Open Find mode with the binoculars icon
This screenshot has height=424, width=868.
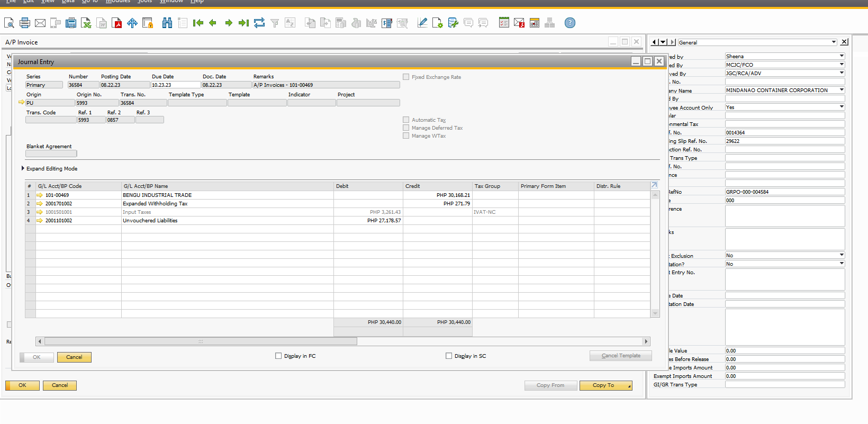(x=167, y=23)
